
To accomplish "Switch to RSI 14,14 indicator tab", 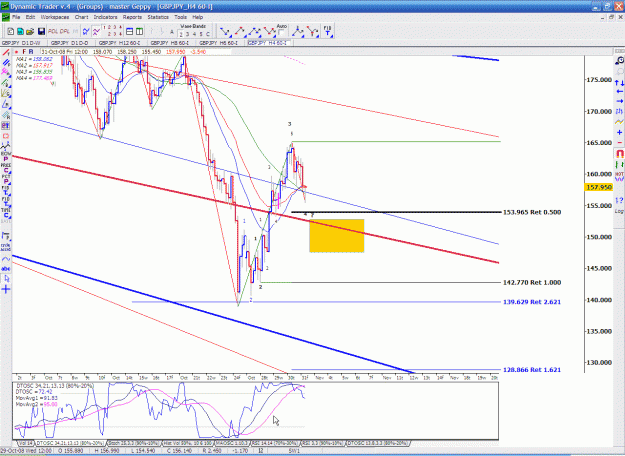I will pos(275,443).
